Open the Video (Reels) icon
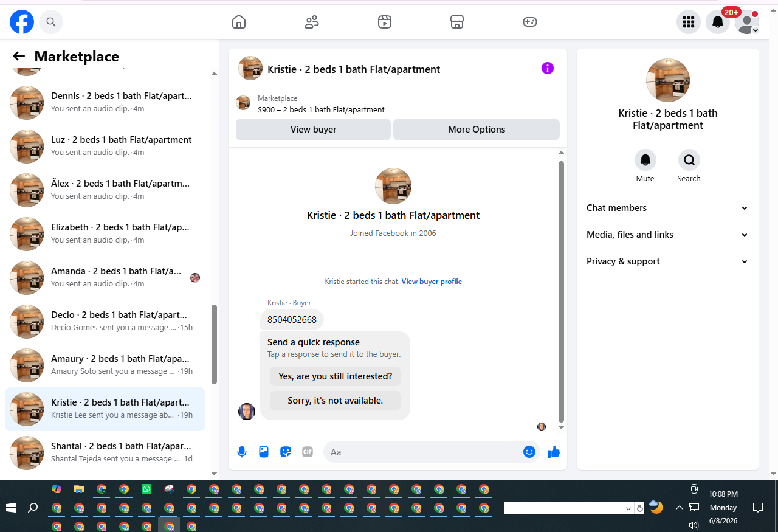This screenshot has height=532, width=778. tap(384, 22)
